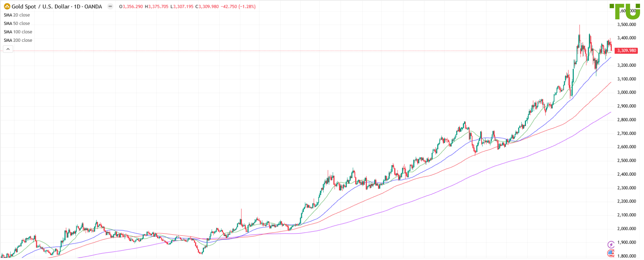The width and height of the screenshot is (644, 260).
Task: Click the 2,300.000 price axis label
Action: coord(626,188)
